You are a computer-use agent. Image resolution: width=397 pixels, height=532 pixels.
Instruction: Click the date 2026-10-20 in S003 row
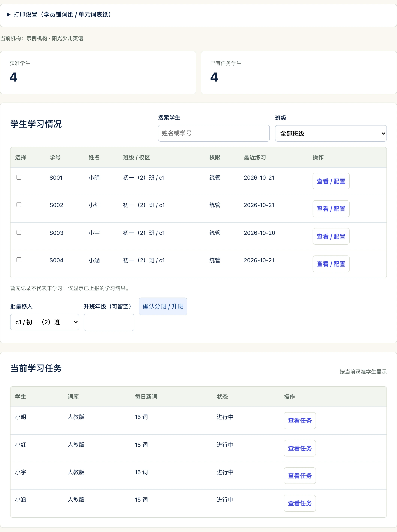point(259,233)
